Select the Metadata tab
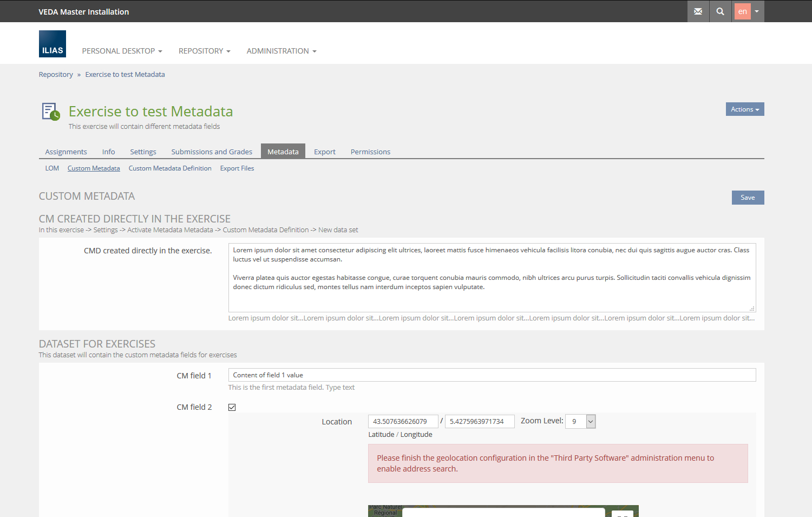812x517 pixels. 283,152
